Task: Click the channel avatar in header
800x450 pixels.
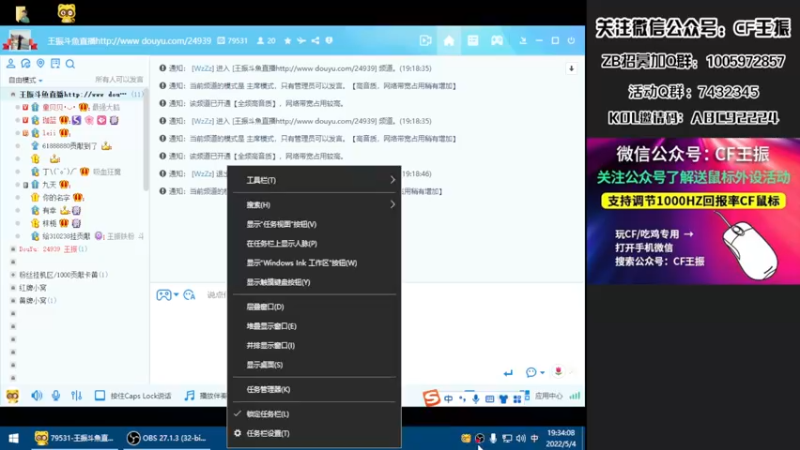Action: coord(20,40)
